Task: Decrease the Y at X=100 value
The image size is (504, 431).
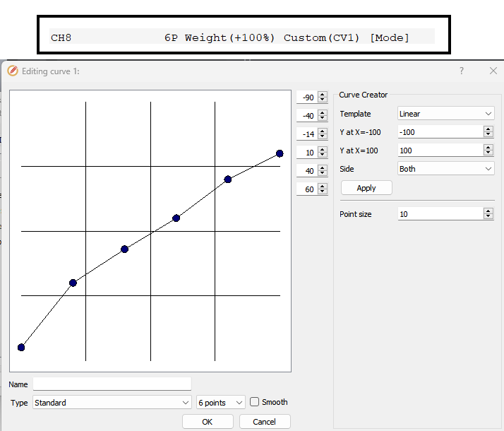Action: pos(488,153)
